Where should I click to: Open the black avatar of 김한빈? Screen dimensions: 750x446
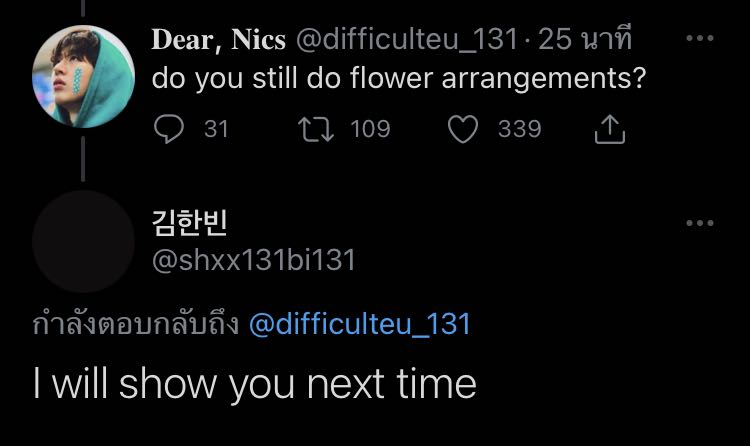[83, 241]
